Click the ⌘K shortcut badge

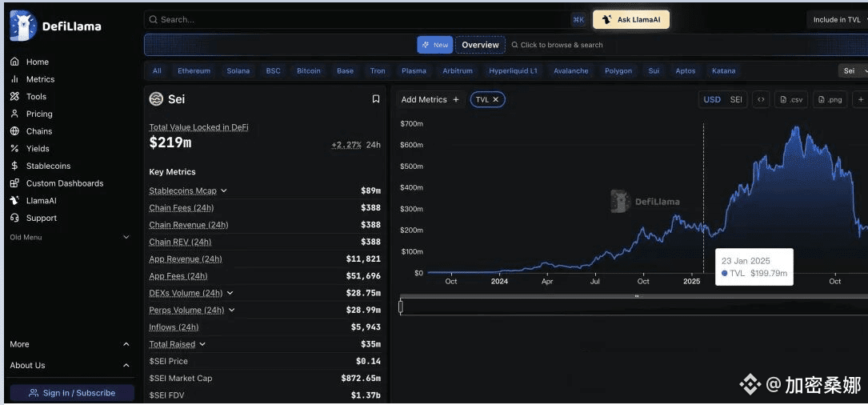[578, 19]
